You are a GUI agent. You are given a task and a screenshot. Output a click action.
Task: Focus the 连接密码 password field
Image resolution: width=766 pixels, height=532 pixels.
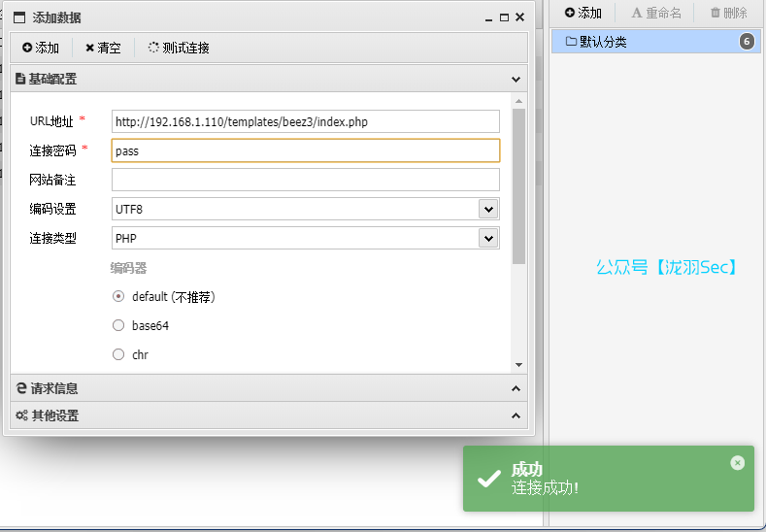pyautogui.click(x=305, y=150)
